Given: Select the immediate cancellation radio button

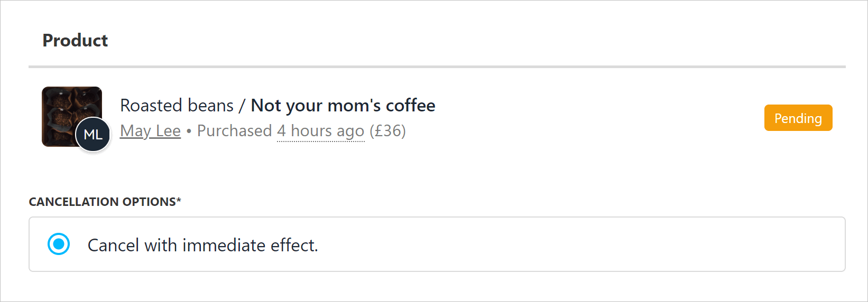Looking at the screenshot, I should click(x=59, y=244).
